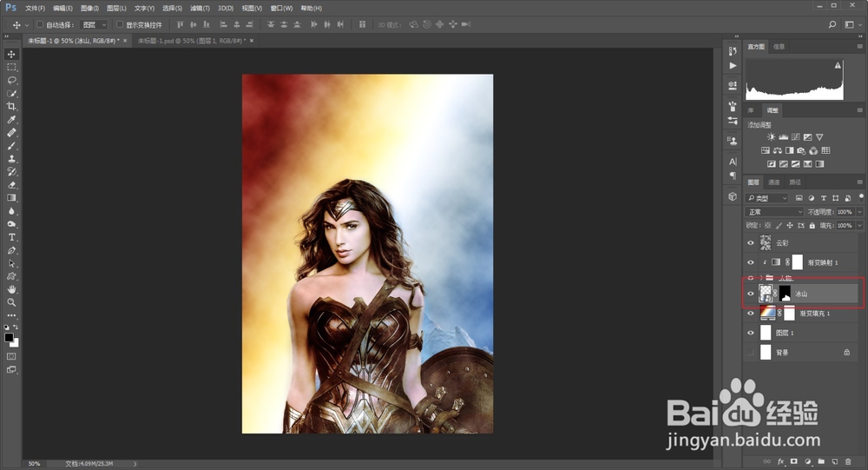Open the layer filter 类型 dropdown
Screen dimensions: 868x470
tap(766, 198)
